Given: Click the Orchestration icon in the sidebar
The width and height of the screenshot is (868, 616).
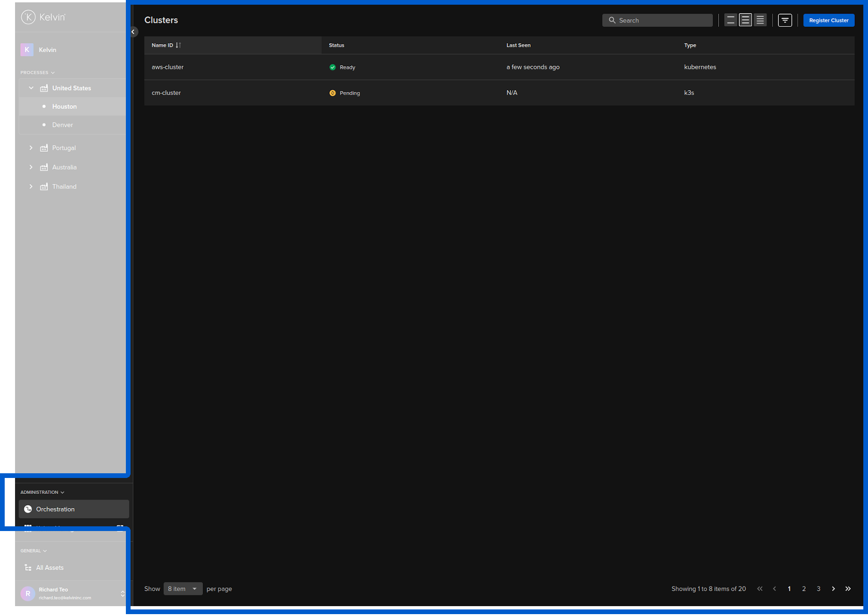Looking at the screenshot, I should click(28, 509).
